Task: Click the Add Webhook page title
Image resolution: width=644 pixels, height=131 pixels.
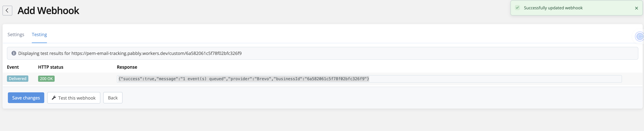Action: [x=48, y=11]
